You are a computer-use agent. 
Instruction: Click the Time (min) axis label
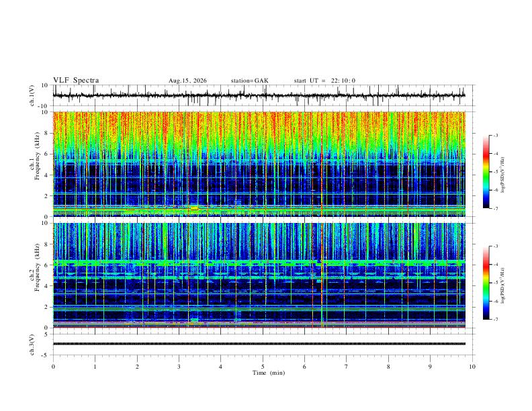pos(269,373)
